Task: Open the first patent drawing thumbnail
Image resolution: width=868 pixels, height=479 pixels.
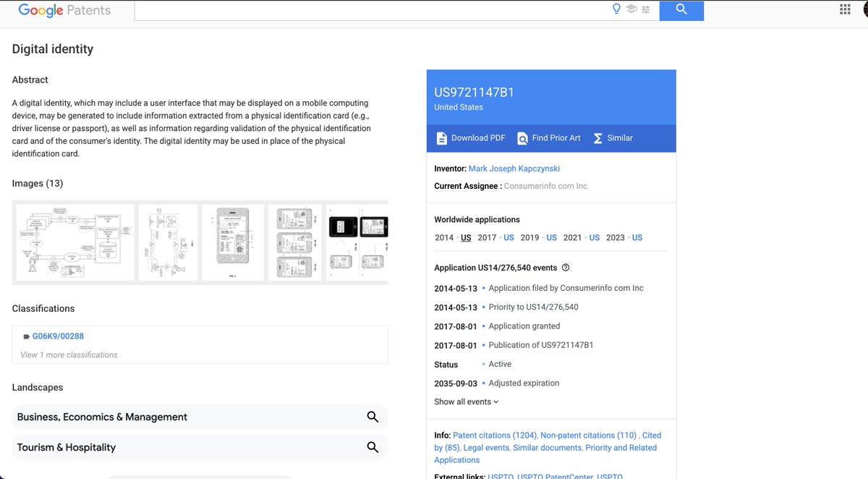Action: click(x=75, y=242)
